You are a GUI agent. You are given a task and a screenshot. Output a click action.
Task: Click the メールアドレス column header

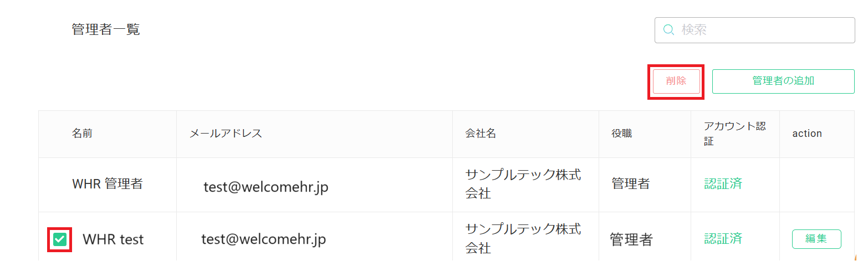tap(226, 134)
